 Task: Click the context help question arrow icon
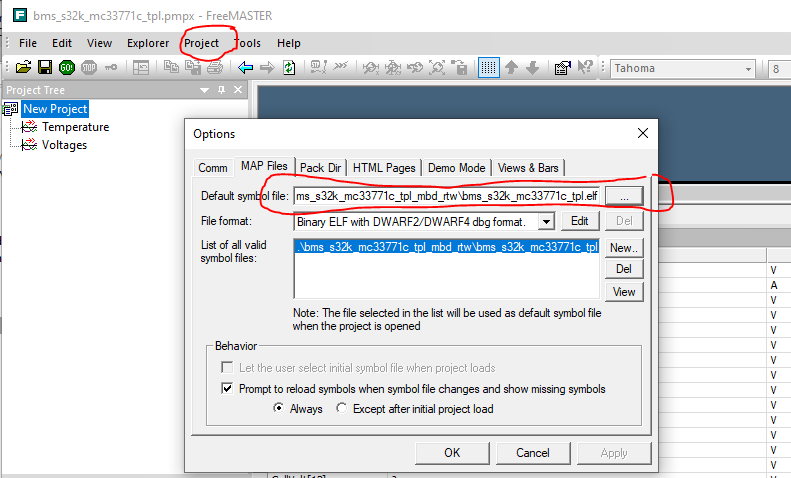[x=585, y=67]
